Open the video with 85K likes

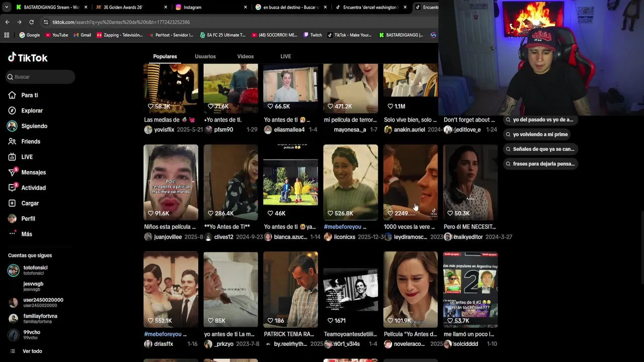point(230,290)
